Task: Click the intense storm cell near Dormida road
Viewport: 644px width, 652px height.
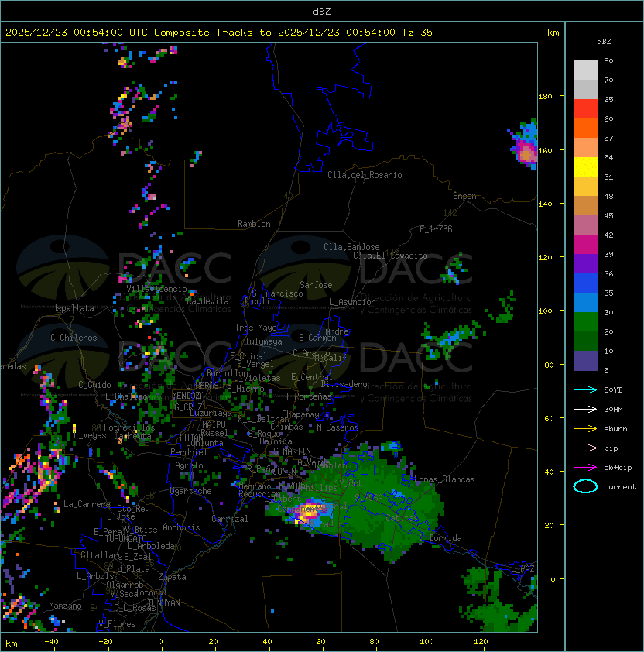Action: coord(307,513)
